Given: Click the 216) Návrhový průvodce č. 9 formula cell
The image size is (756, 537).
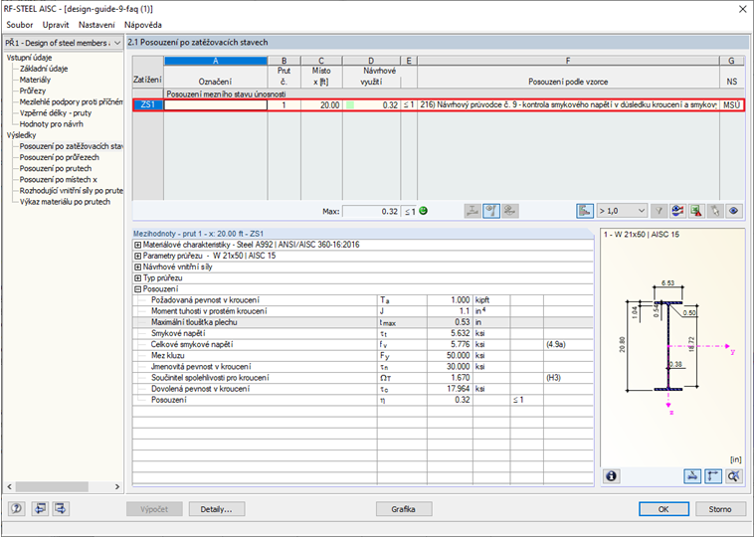Looking at the screenshot, I should click(568, 104).
